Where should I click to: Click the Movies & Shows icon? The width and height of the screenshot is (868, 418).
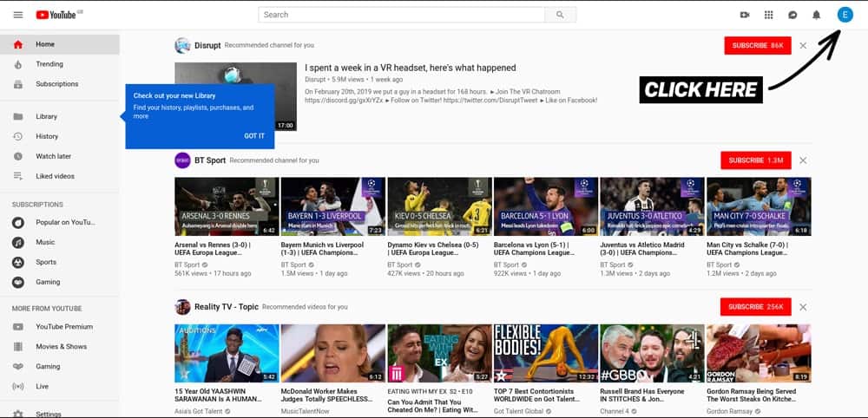(18, 347)
